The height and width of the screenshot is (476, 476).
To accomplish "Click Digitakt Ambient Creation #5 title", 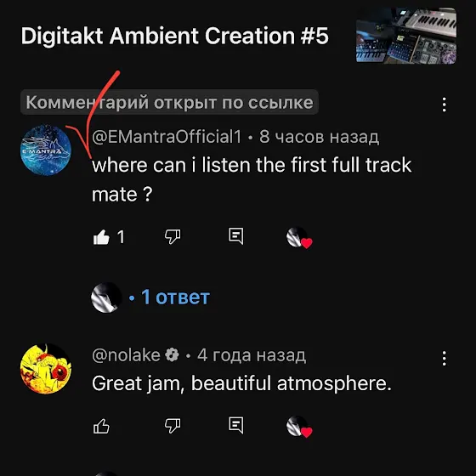I will pos(174,36).
